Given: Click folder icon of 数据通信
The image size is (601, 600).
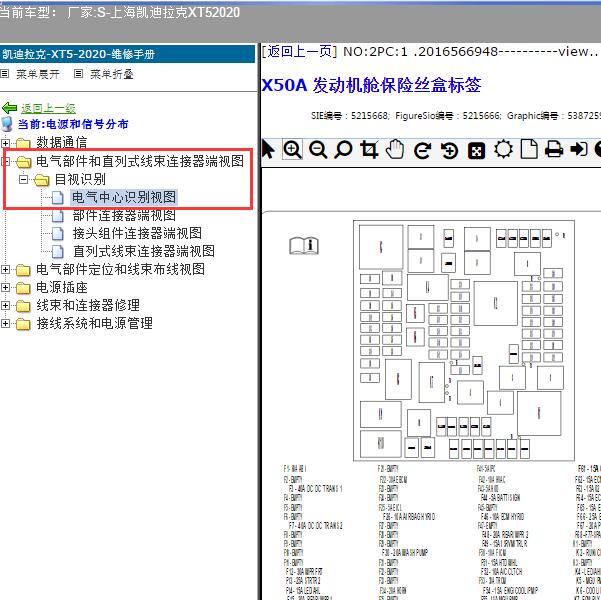Looking at the screenshot, I should point(23,143).
